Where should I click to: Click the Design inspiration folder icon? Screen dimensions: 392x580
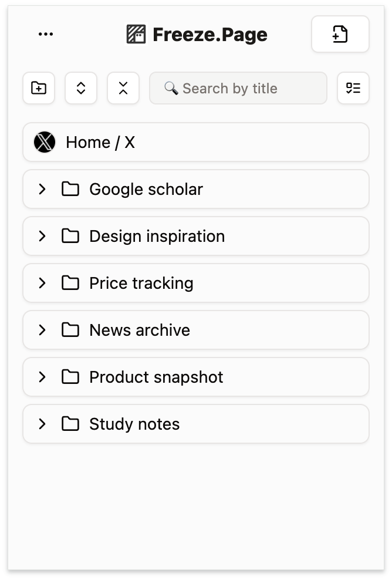coord(70,236)
